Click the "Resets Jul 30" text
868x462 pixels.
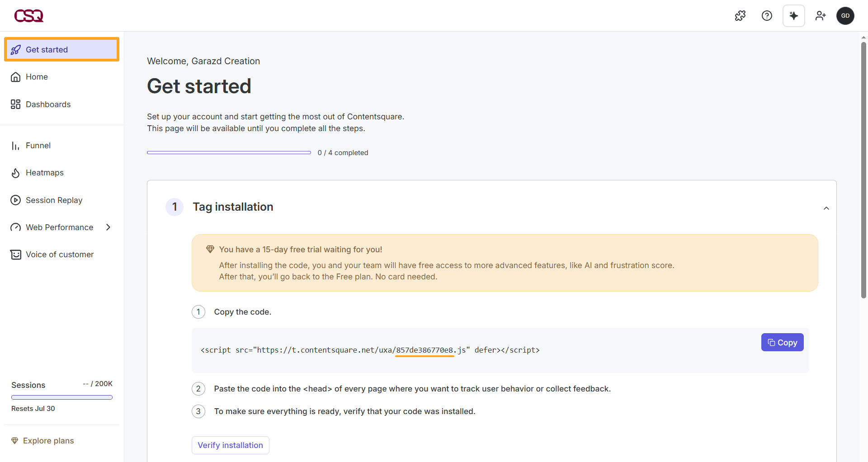pos(33,409)
